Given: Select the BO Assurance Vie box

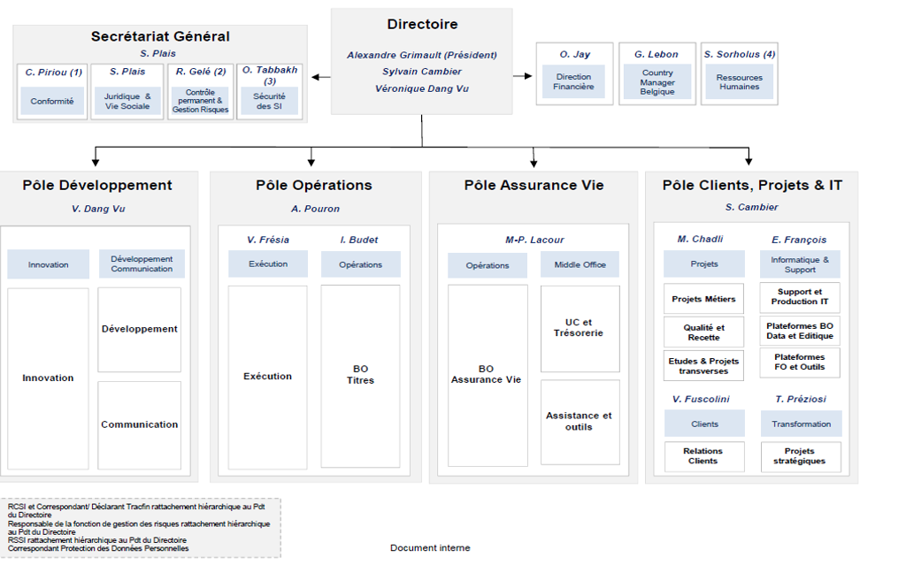Looking at the screenshot, I should [x=487, y=375].
